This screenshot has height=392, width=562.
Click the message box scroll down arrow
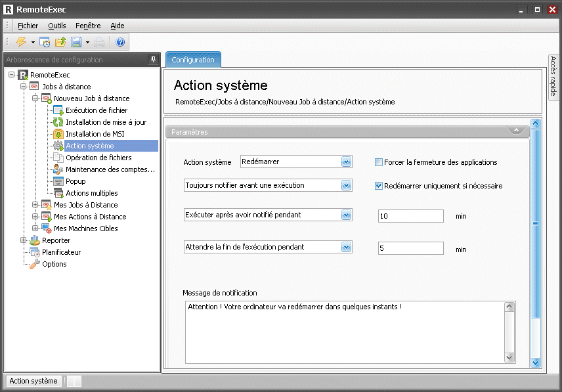pyautogui.click(x=509, y=358)
